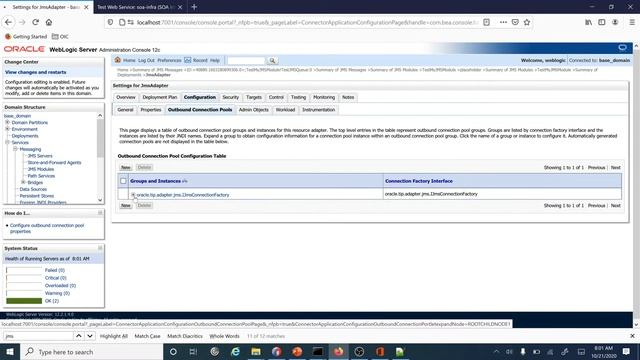640x360 pixels.
Task: Collapse the System Status panel
Action: click(x=100, y=248)
